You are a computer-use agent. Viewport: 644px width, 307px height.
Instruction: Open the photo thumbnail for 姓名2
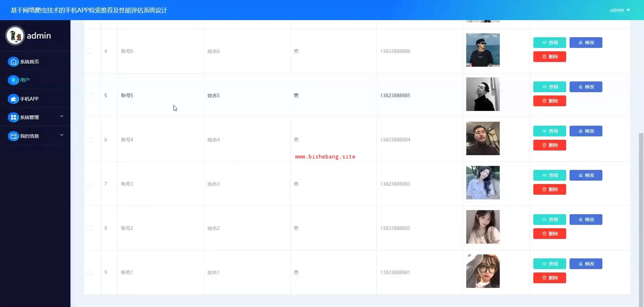point(483,227)
